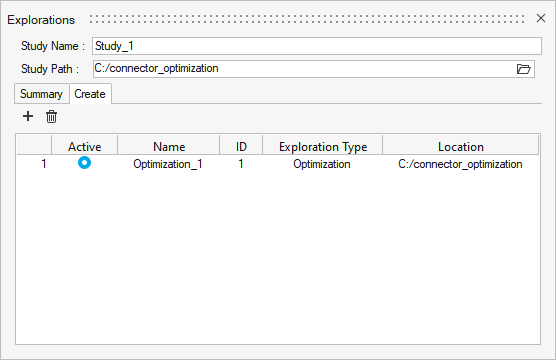The image size is (556, 360).
Task: Click into the Study Name field
Action: tap(317, 46)
